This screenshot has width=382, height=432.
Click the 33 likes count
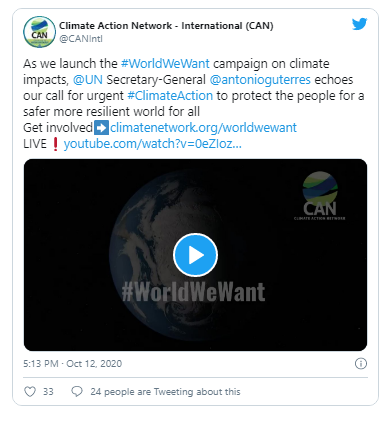click(48, 391)
